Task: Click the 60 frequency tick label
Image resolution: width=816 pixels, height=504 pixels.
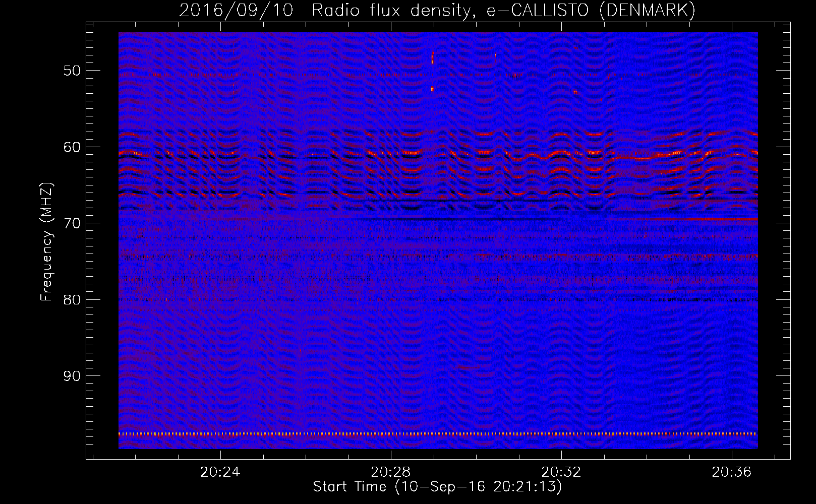Action: (72, 147)
